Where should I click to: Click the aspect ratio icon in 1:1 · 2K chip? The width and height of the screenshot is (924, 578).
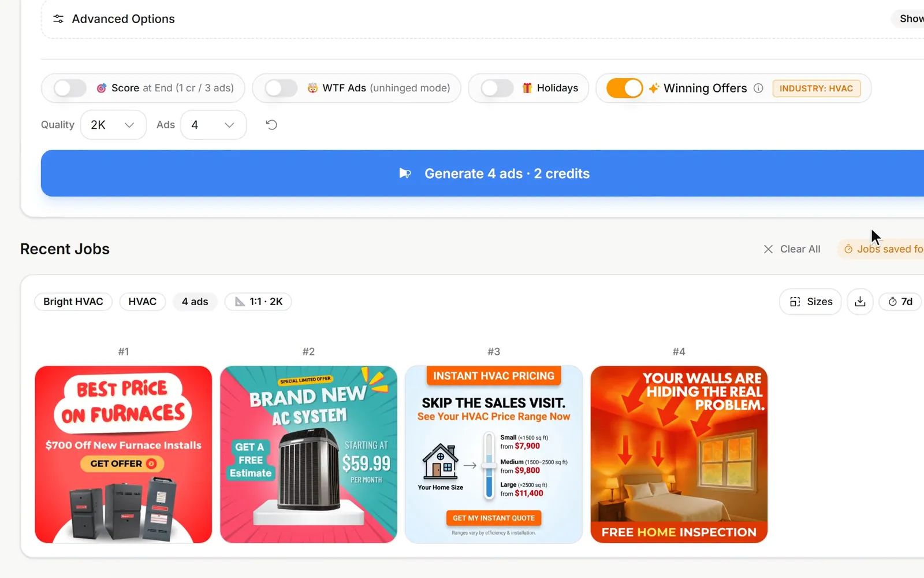tap(240, 302)
